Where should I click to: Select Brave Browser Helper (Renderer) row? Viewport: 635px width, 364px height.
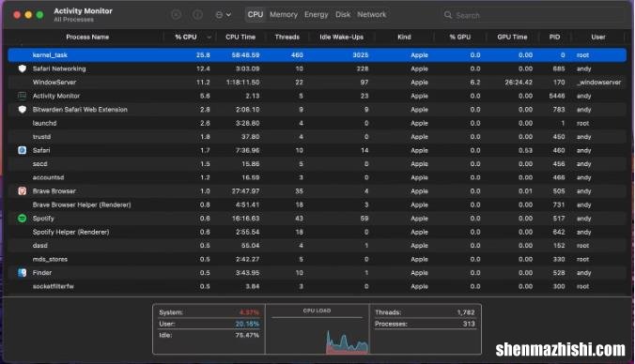coord(317,205)
